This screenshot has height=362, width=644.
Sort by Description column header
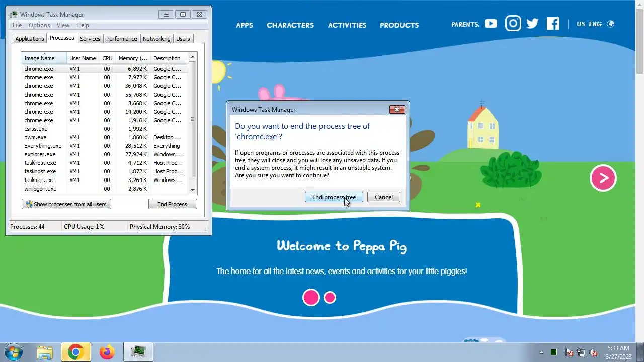(x=169, y=58)
